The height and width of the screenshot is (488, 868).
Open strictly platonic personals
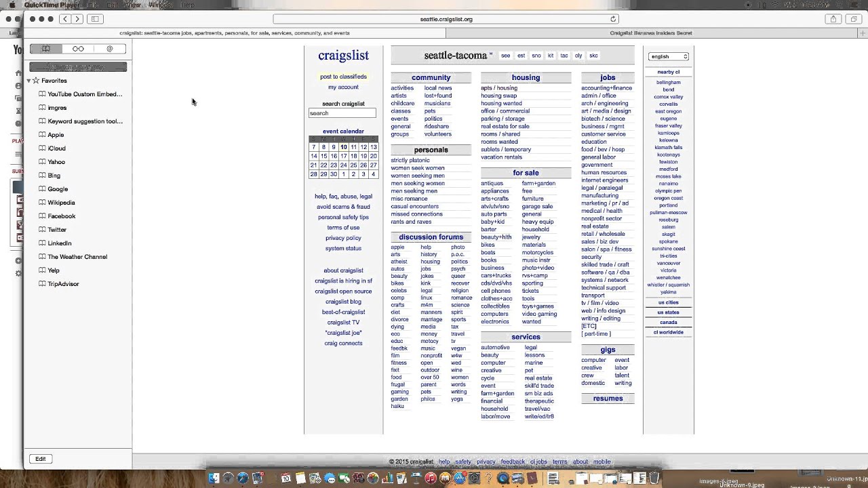point(410,161)
